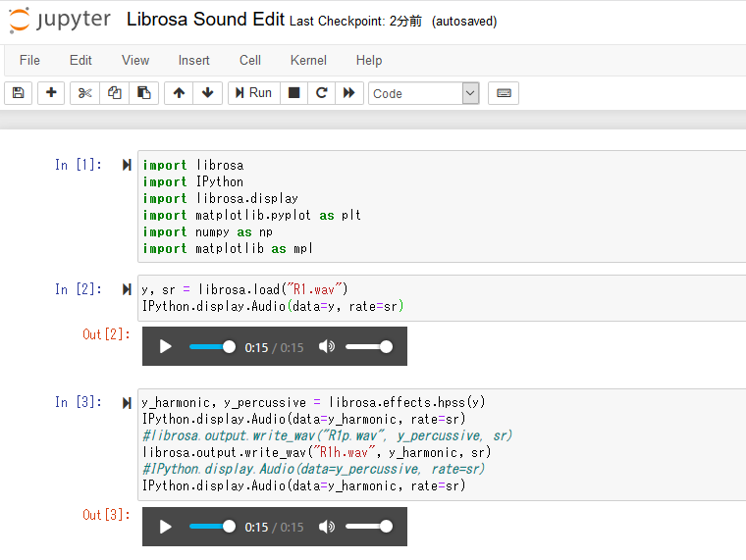Restart kernel and rerun all cells
The height and width of the screenshot is (560, 746).
347,93
